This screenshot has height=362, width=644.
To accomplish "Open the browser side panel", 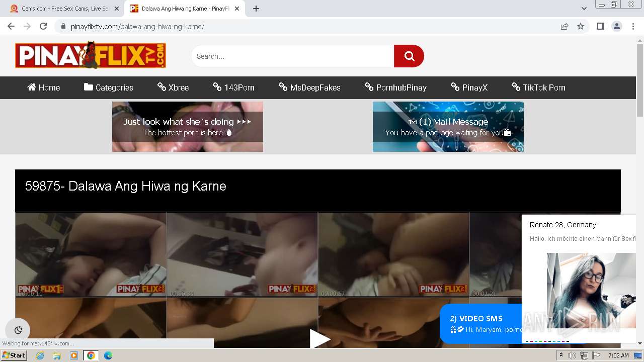I will tap(600, 26).
